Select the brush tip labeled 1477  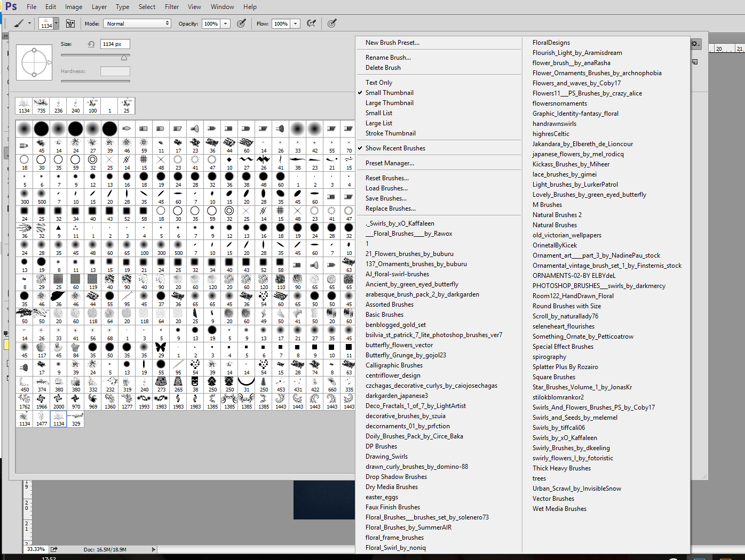coord(42,419)
